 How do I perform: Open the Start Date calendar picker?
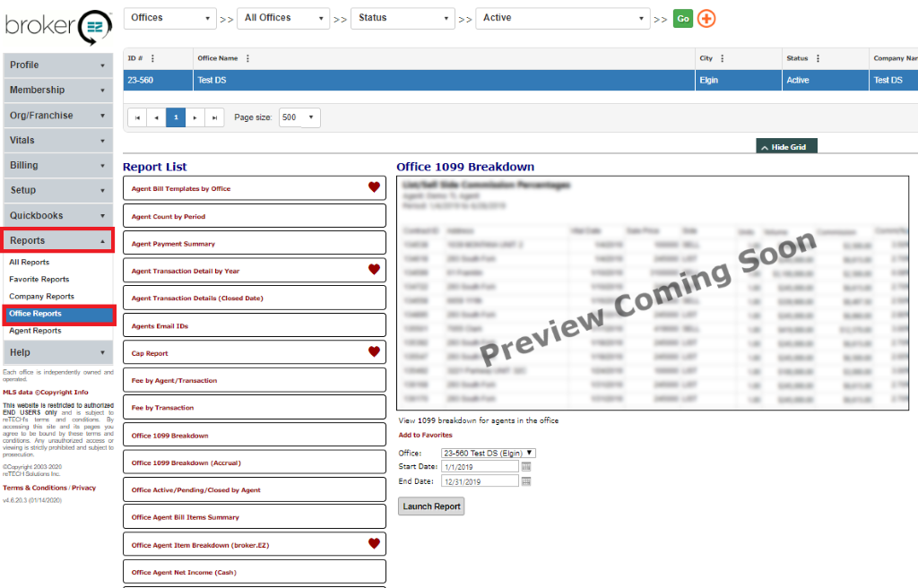[x=526, y=467]
